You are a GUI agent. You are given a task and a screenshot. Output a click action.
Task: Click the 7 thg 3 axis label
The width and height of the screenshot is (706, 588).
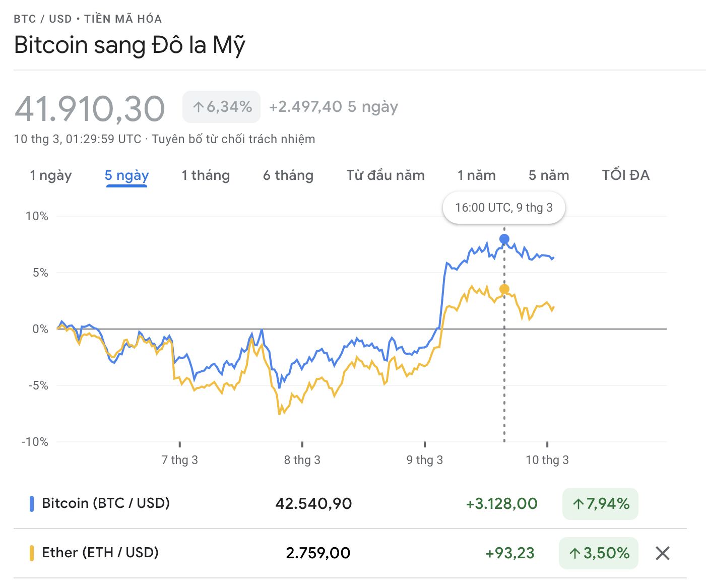tap(179, 460)
